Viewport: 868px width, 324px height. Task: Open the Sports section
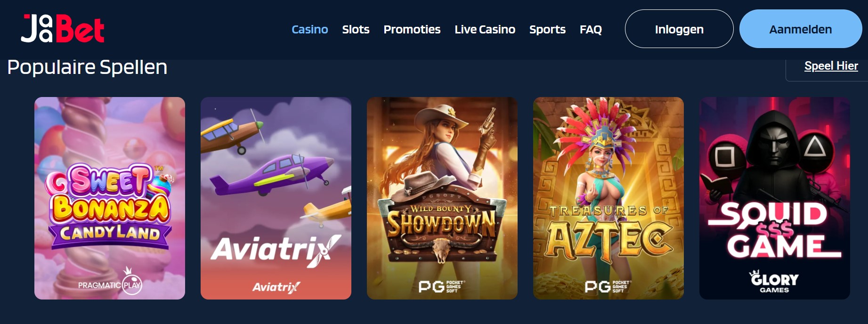[547, 29]
